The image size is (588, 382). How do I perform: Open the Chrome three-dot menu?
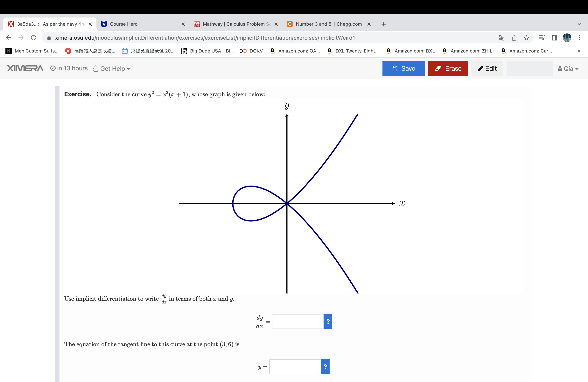click(580, 38)
